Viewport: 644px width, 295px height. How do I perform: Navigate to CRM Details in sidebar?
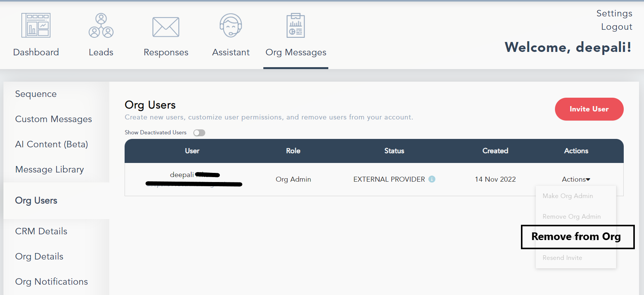(41, 231)
